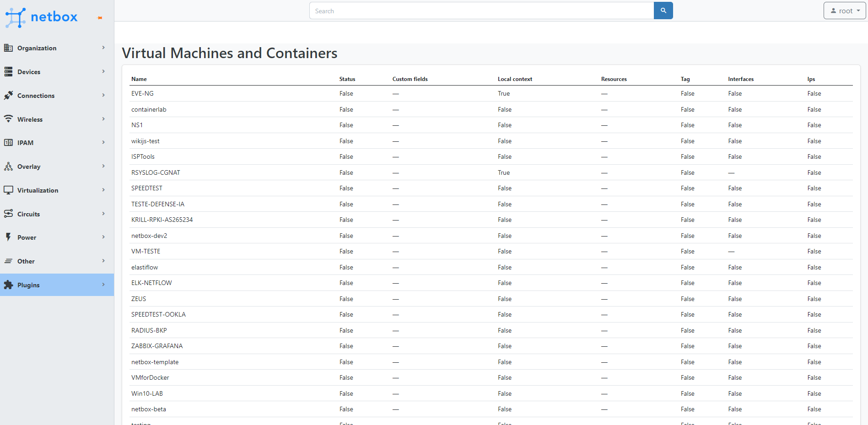Screen dimensions: 868x425
Task: Select the SPEEDTEST-OOKLA row name
Action: [x=158, y=314]
